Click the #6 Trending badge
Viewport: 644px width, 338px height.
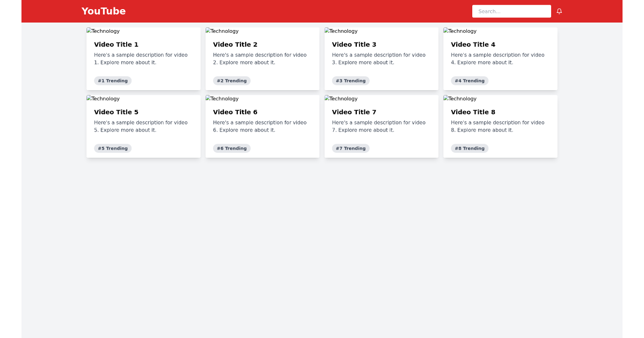point(232,148)
